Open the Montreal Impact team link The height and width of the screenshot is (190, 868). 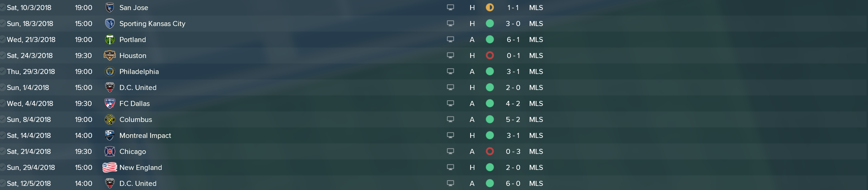pyautogui.click(x=145, y=136)
